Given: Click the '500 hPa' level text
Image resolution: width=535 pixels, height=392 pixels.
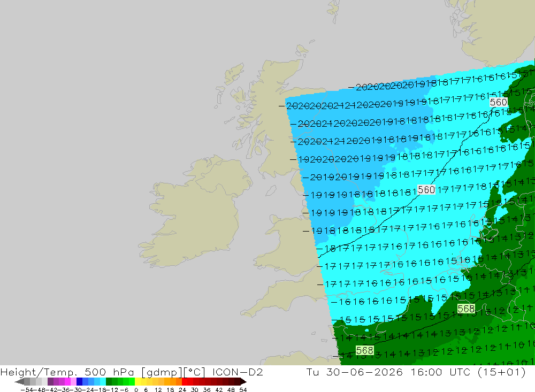Looking at the screenshot, I should pos(109,372).
